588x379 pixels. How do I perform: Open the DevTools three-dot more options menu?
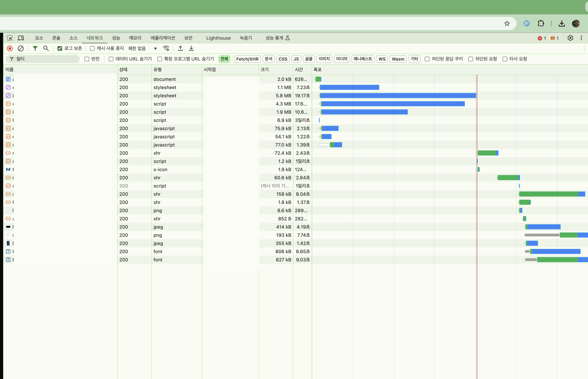tap(581, 38)
